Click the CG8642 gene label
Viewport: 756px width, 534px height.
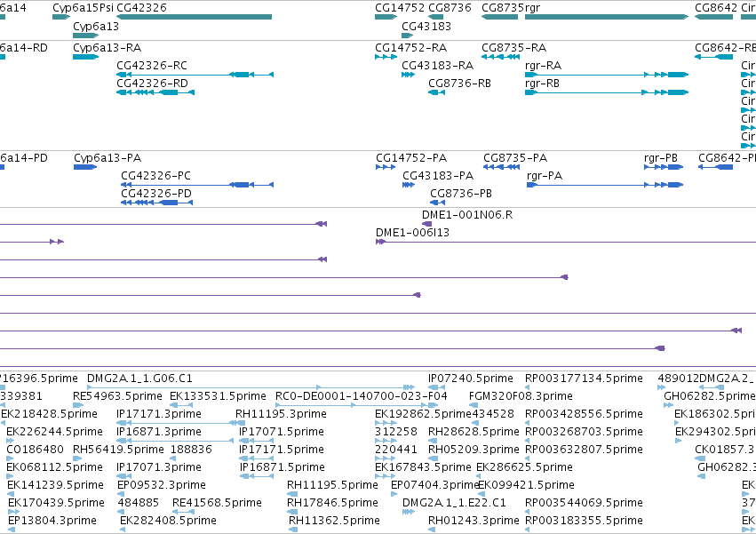pos(716,8)
